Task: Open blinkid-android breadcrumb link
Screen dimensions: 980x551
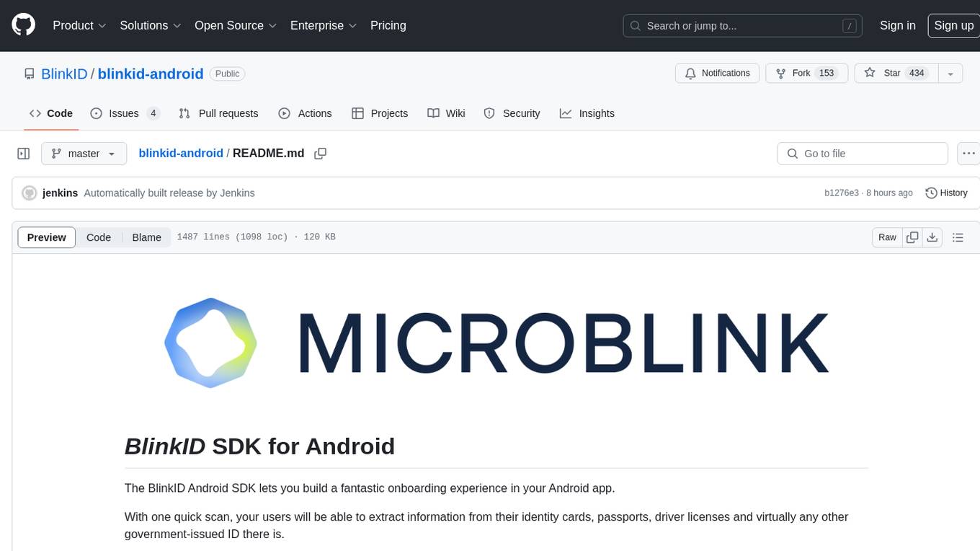Action: (x=181, y=154)
